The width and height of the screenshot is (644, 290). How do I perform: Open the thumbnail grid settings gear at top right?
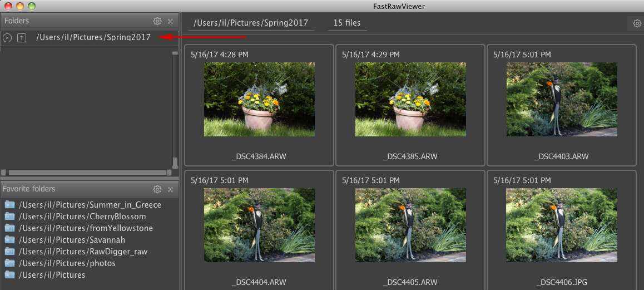[x=636, y=23]
